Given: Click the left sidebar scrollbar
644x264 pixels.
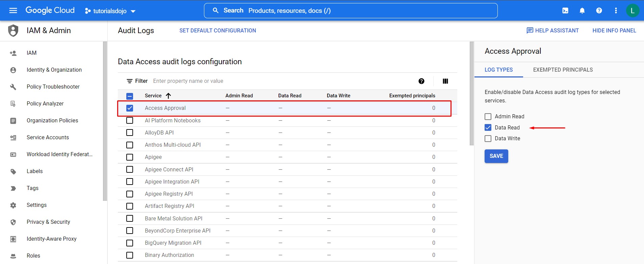Looking at the screenshot, I should (105, 121).
